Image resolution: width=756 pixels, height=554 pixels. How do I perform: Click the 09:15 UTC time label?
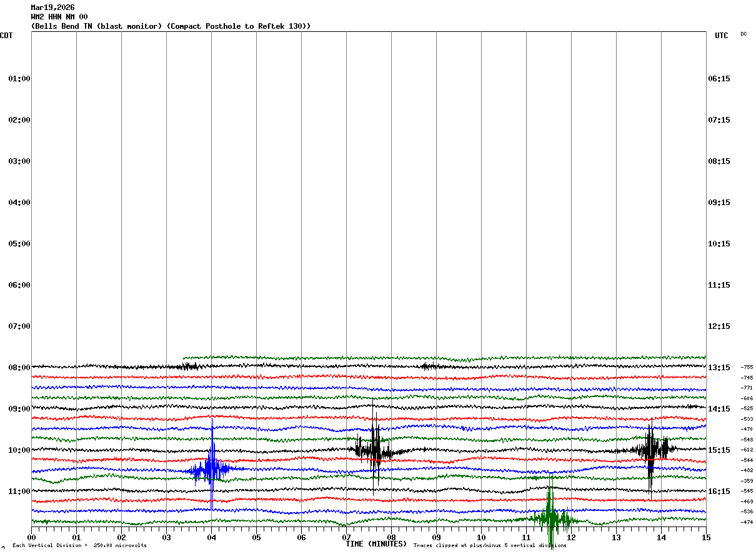(719, 203)
